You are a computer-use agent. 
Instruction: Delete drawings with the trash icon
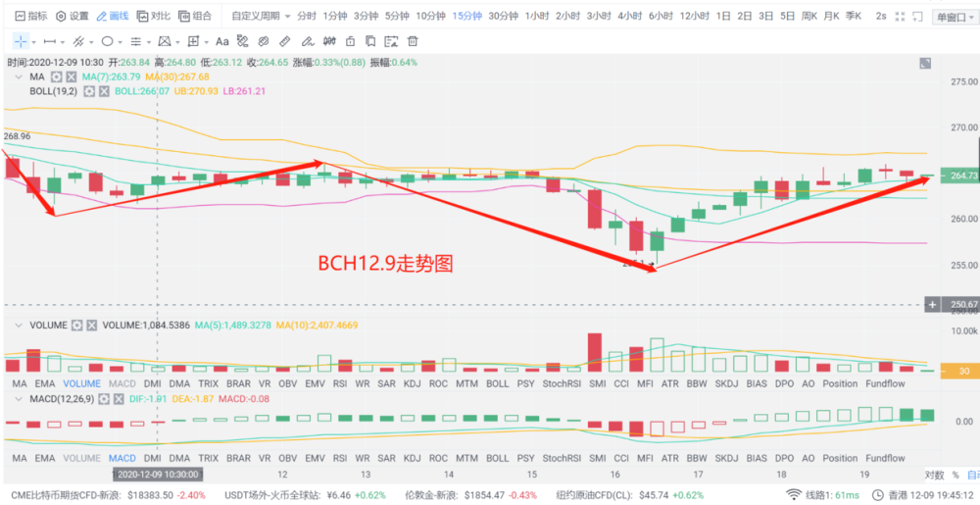tap(413, 42)
